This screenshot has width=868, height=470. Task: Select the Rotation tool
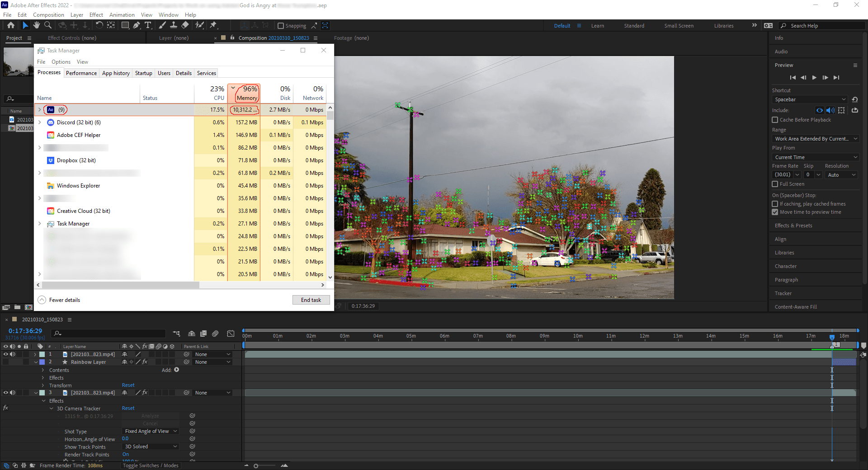click(99, 25)
